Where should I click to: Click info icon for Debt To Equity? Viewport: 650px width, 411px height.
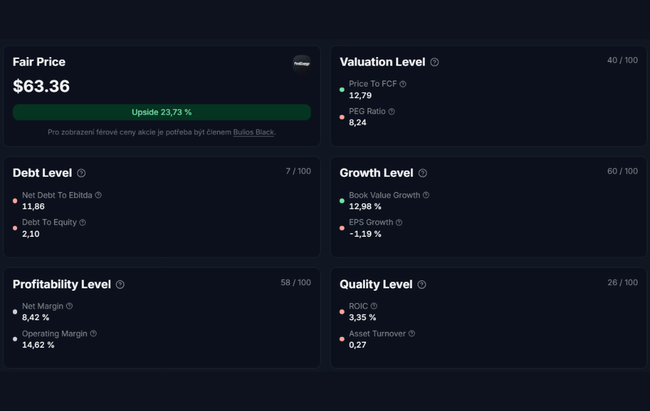(82, 222)
